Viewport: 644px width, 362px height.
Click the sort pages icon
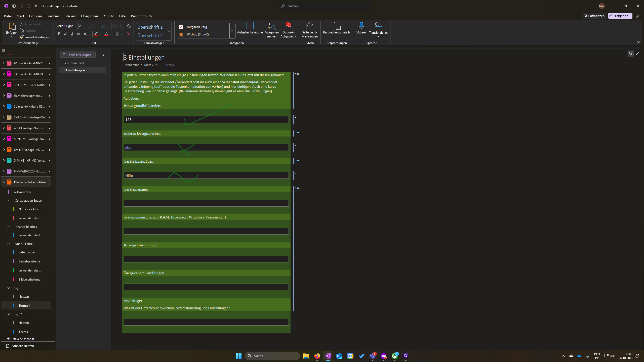pyautogui.click(x=103, y=55)
